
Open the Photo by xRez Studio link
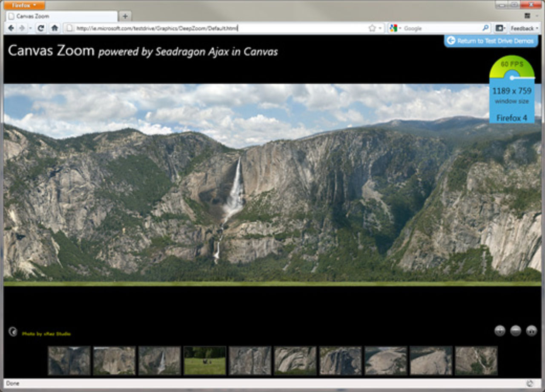46,334
